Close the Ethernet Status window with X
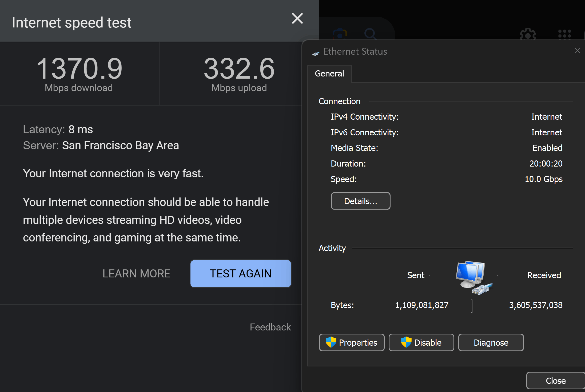 pos(577,51)
